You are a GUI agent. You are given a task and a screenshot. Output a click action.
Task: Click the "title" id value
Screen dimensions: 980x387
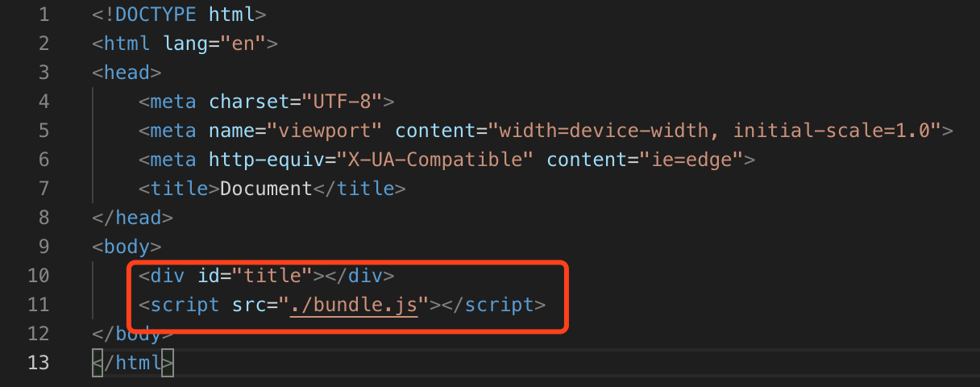click(x=272, y=276)
